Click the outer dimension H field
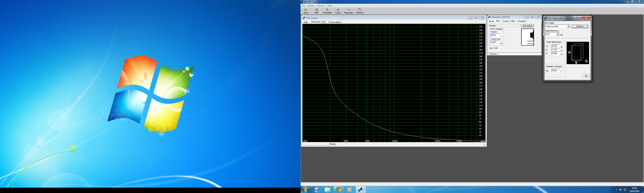The height and width of the screenshot is (193, 644). pos(556,50)
